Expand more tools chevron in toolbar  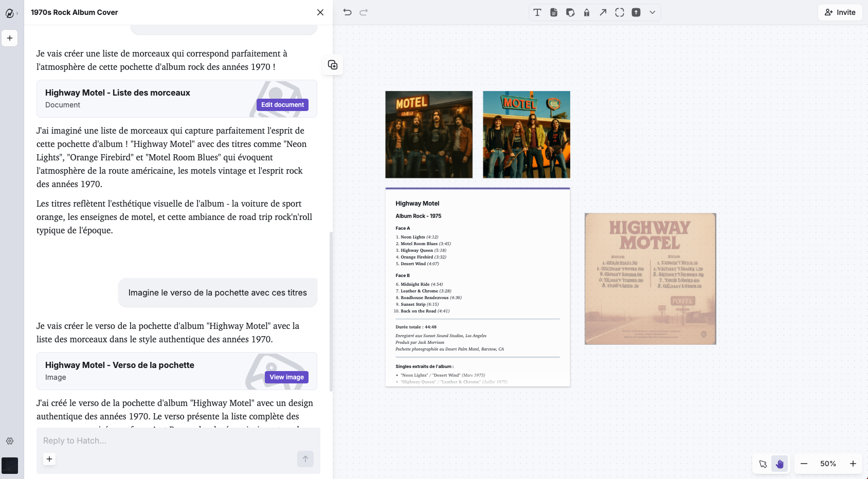tap(653, 12)
